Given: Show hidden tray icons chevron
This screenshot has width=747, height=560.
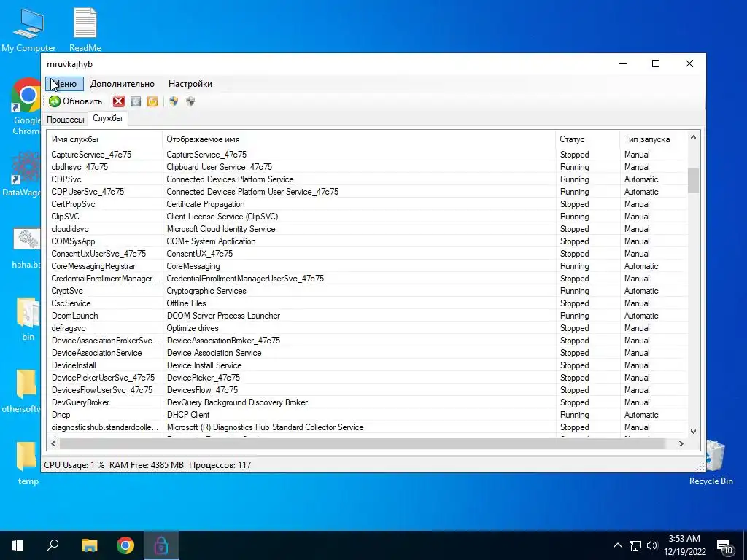Looking at the screenshot, I should [x=617, y=545].
